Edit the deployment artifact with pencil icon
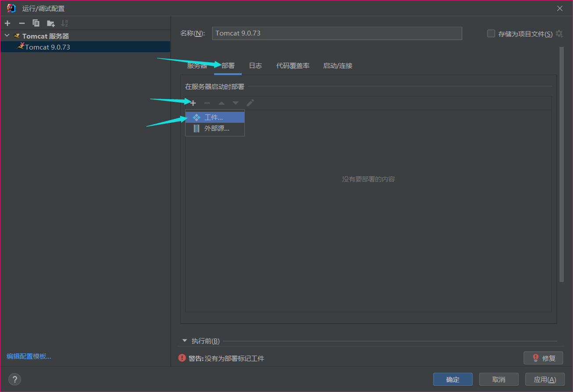 coord(250,103)
